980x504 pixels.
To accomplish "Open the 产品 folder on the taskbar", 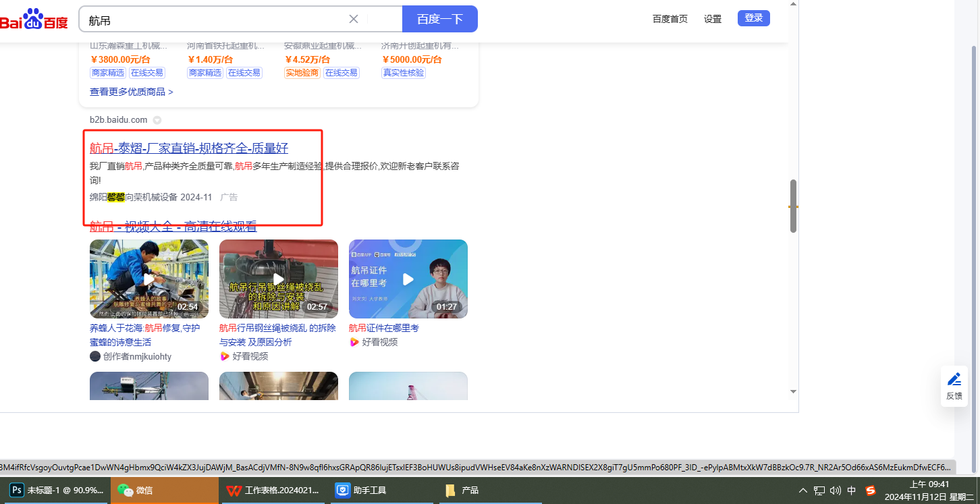I will pos(491,491).
